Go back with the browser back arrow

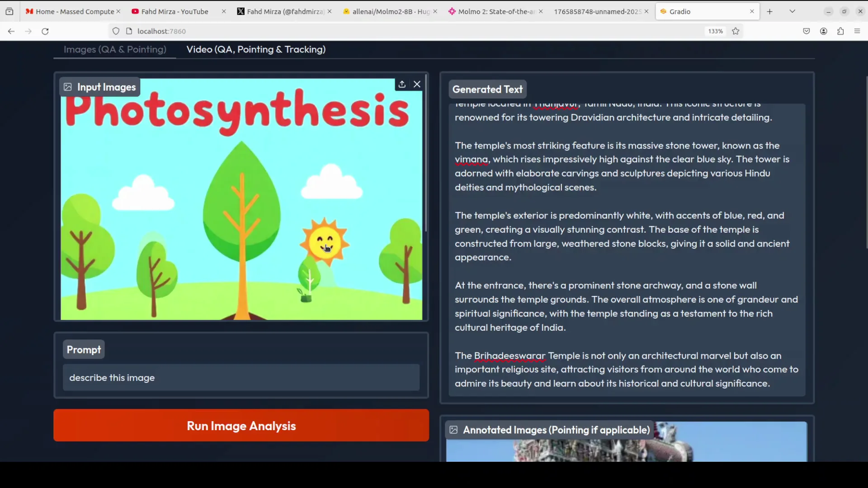[x=11, y=31]
